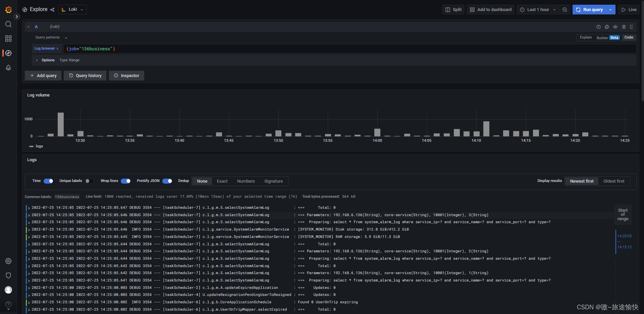Toggle the Explain option
Screen dimensions: 644x314
[586, 38]
